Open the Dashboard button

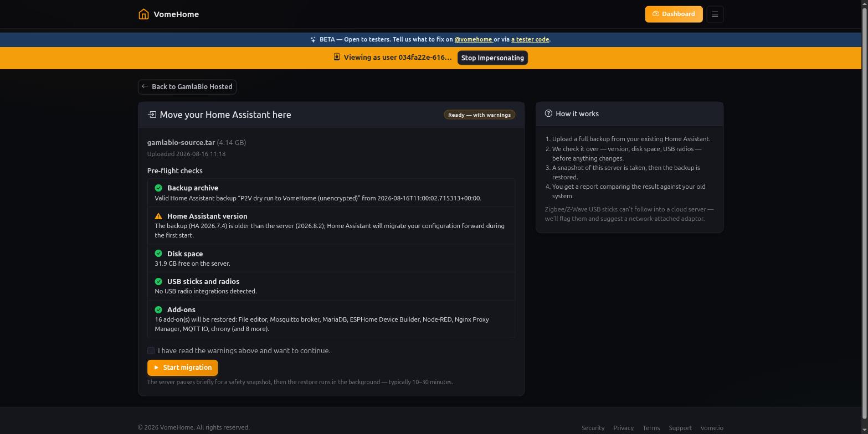click(674, 14)
